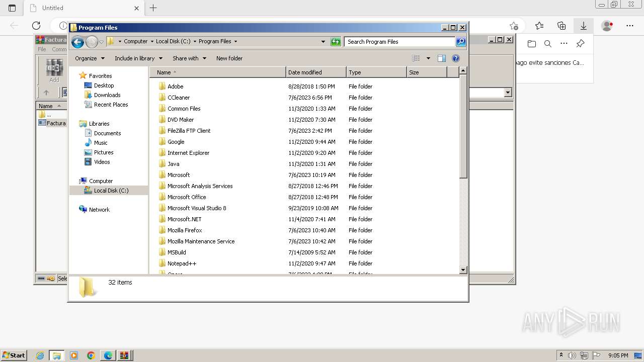Select Documents library in navigation pane

pos(107,133)
